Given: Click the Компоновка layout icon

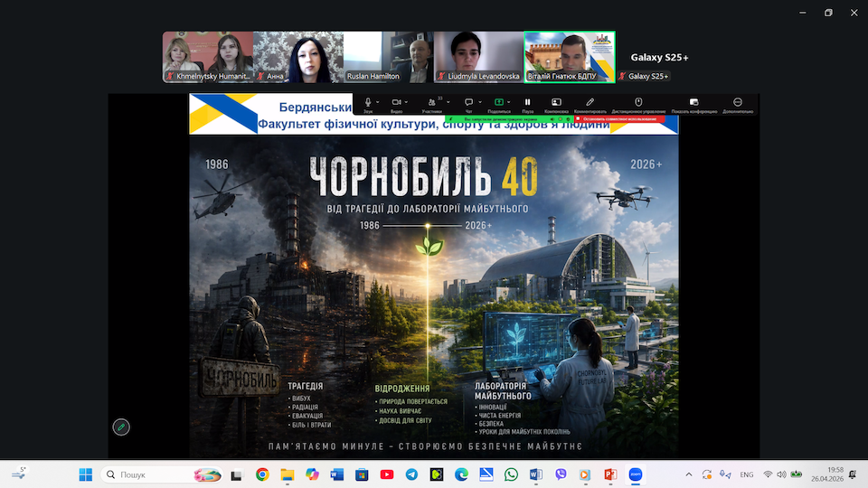Looking at the screenshot, I should [x=557, y=102].
